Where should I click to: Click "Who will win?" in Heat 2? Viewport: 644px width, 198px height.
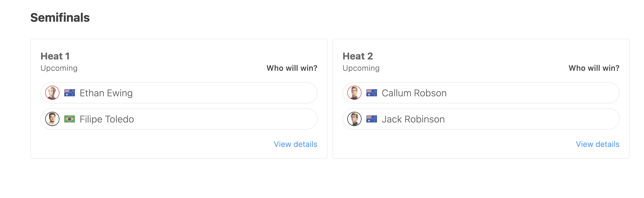[x=594, y=68]
